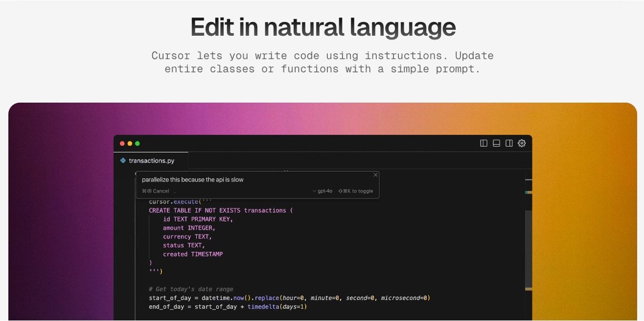Click the ⇧⌘K to toggle hint

(356, 191)
